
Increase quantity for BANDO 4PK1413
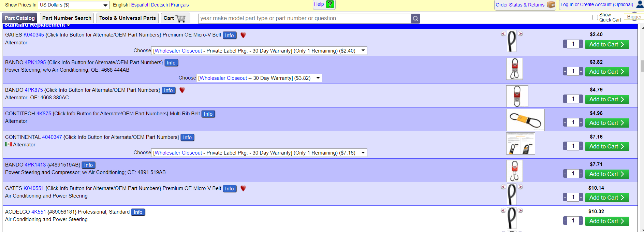tap(581, 174)
